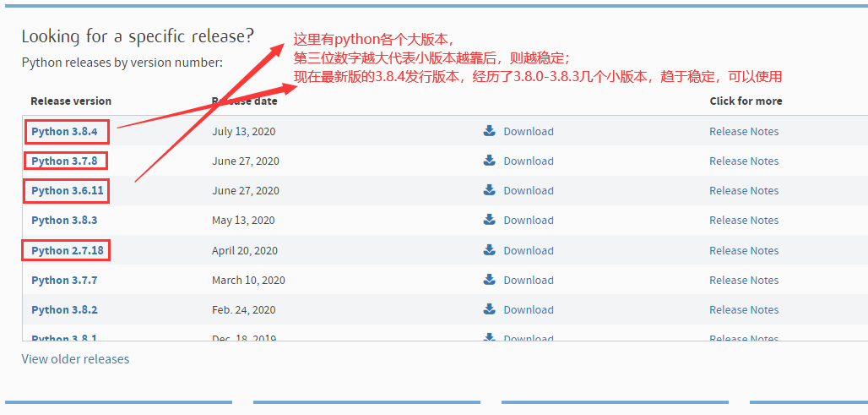Download Python 3.6.11 via Download link

528,191
